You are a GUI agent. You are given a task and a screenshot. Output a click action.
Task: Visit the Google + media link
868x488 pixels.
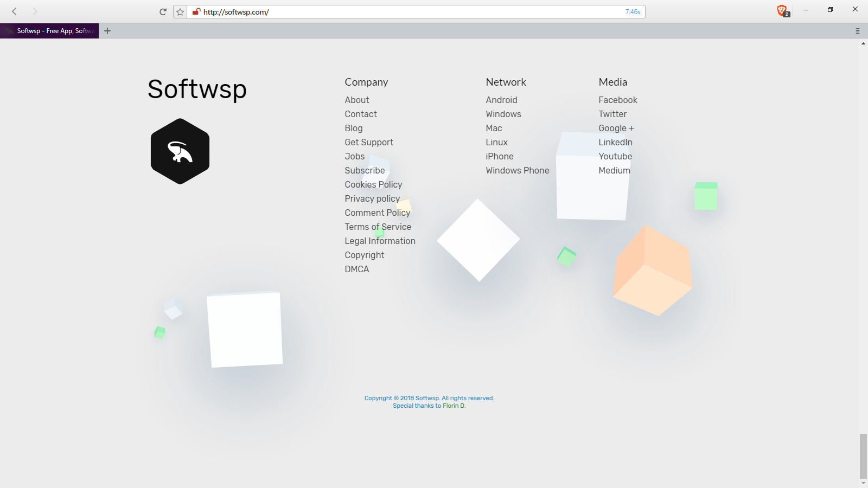pyautogui.click(x=616, y=128)
